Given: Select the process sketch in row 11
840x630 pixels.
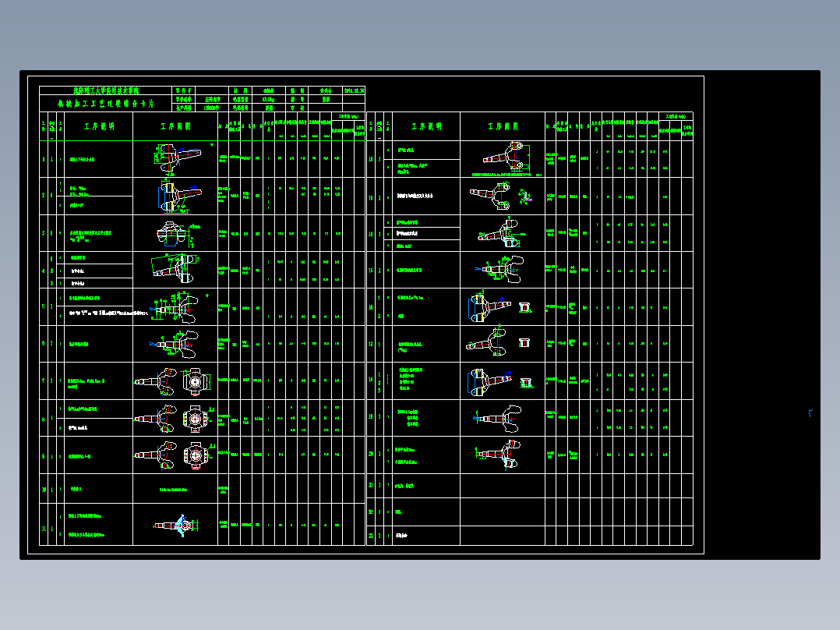Looking at the screenshot, I should tap(177, 525).
